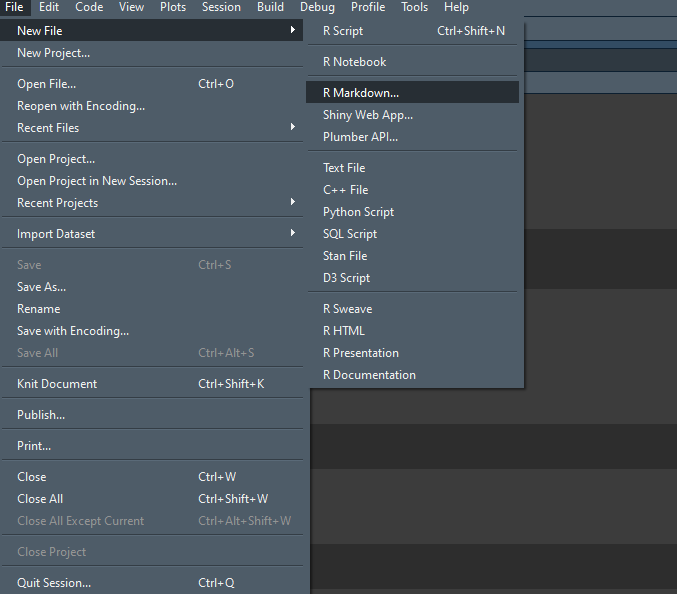The height and width of the screenshot is (594, 677).
Task: Create a new R Script
Action: (x=342, y=31)
